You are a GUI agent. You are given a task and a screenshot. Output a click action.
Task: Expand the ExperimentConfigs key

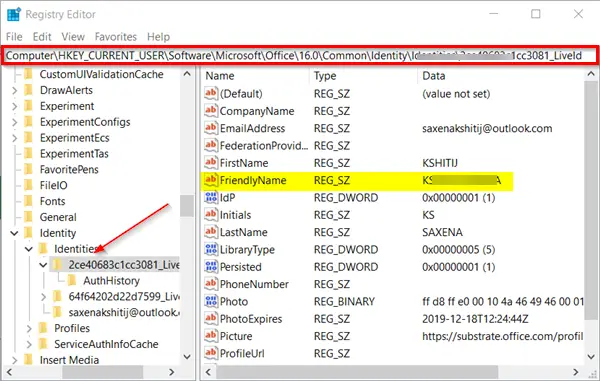15,122
